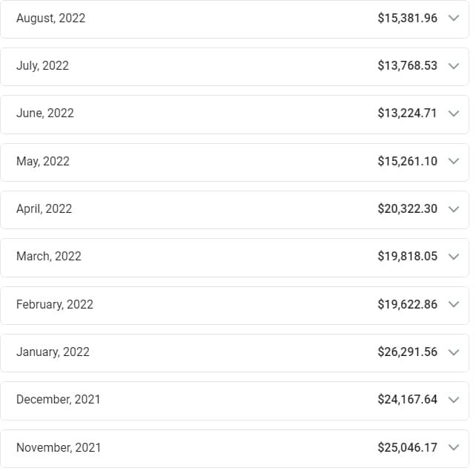The image size is (476, 471).
Task: Expand the March, 2022 row chevron
Action: tap(454, 257)
